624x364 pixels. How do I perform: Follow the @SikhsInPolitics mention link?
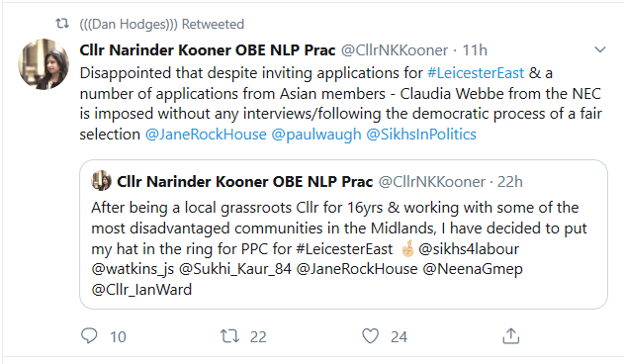[421, 135]
